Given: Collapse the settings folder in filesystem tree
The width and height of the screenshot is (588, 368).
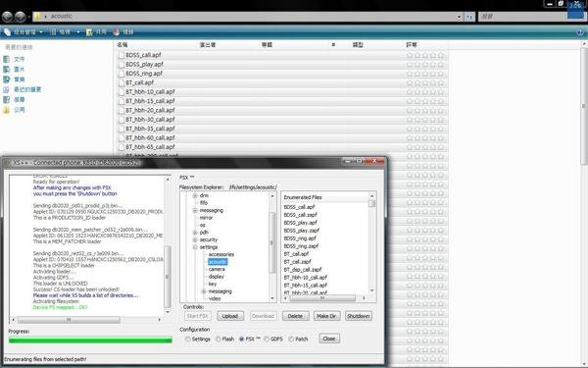Looking at the screenshot, I should 195,247.
